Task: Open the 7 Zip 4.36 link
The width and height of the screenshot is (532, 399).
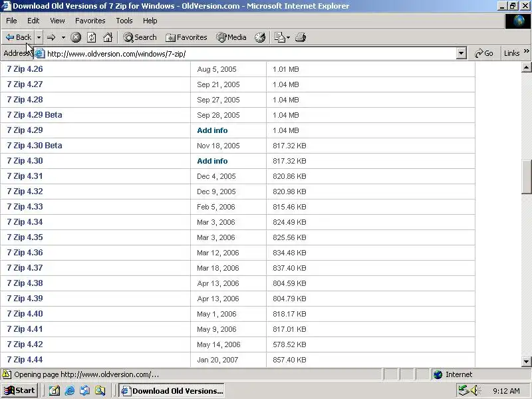Action: point(25,253)
